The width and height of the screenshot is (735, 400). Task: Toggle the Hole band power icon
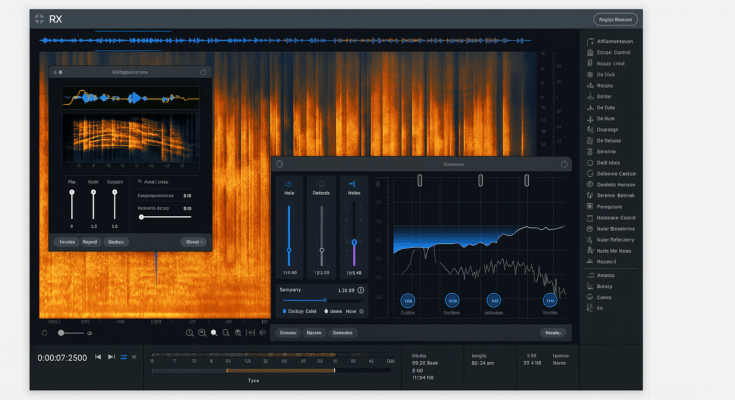click(289, 184)
